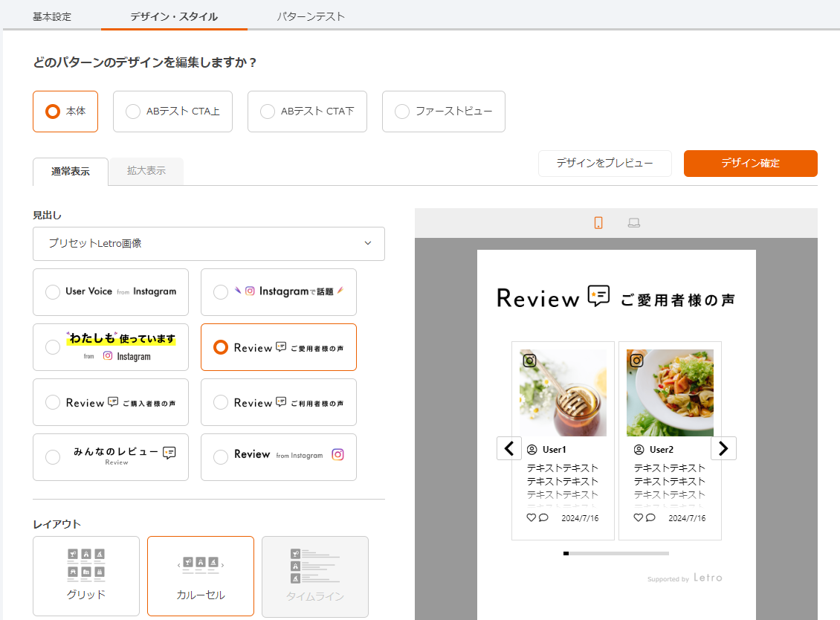Screen dimensions: 840x620
Task: Click the carousel next arrow
Action: click(723, 448)
